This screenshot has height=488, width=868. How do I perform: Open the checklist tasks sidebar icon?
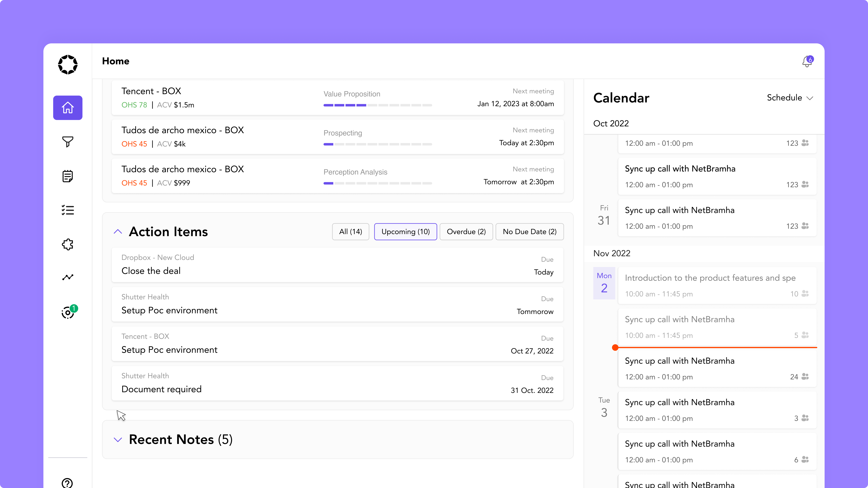pyautogui.click(x=68, y=210)
